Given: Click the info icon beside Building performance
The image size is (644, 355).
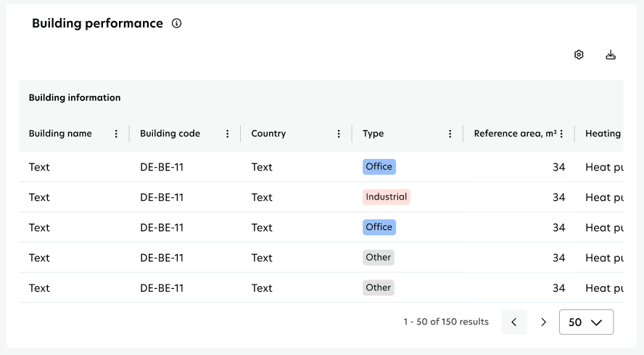Looking at the screenshot, I should (x=176, y=23).
